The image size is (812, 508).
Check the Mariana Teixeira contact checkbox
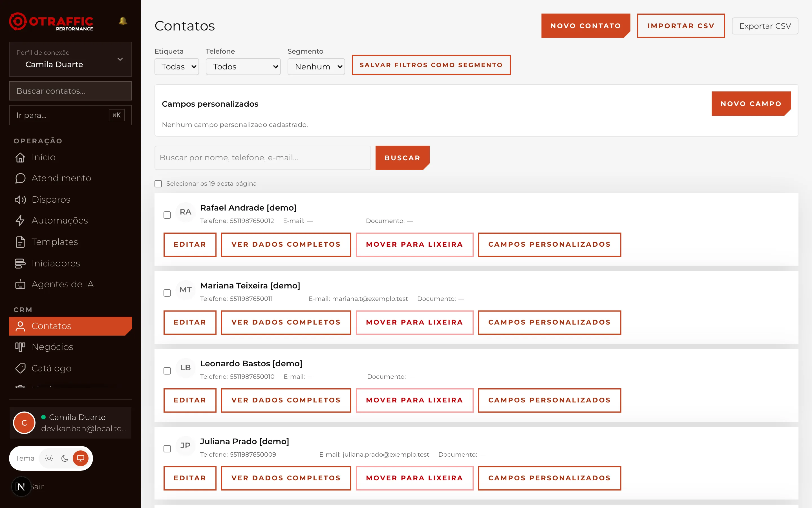167,293
